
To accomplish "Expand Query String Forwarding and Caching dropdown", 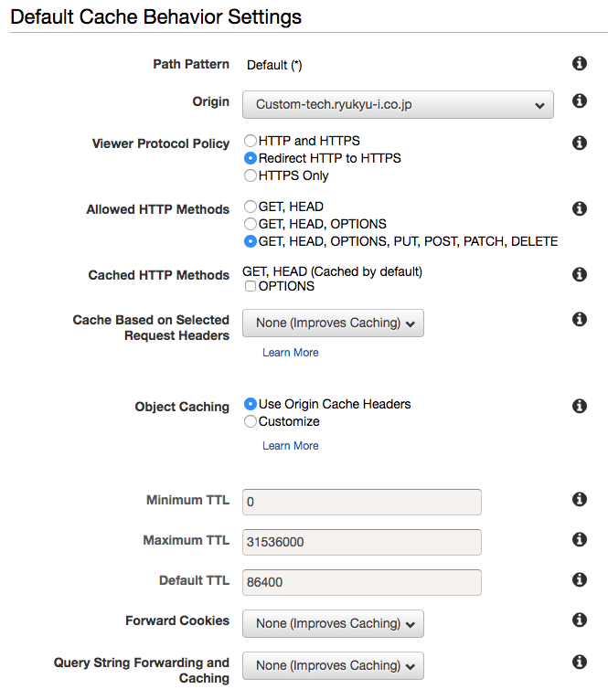I will (333, 665).
